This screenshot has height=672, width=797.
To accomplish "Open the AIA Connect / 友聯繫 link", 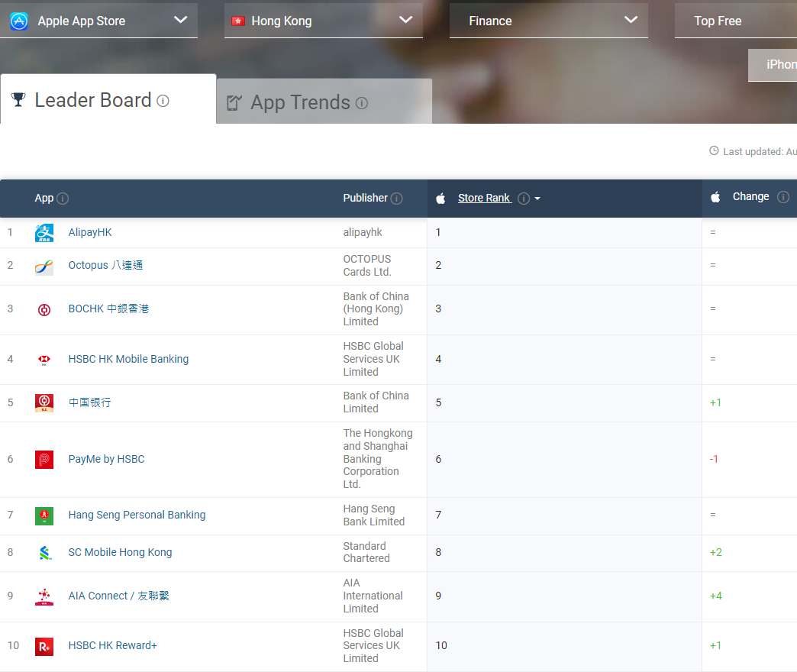I will click(119, 596).
